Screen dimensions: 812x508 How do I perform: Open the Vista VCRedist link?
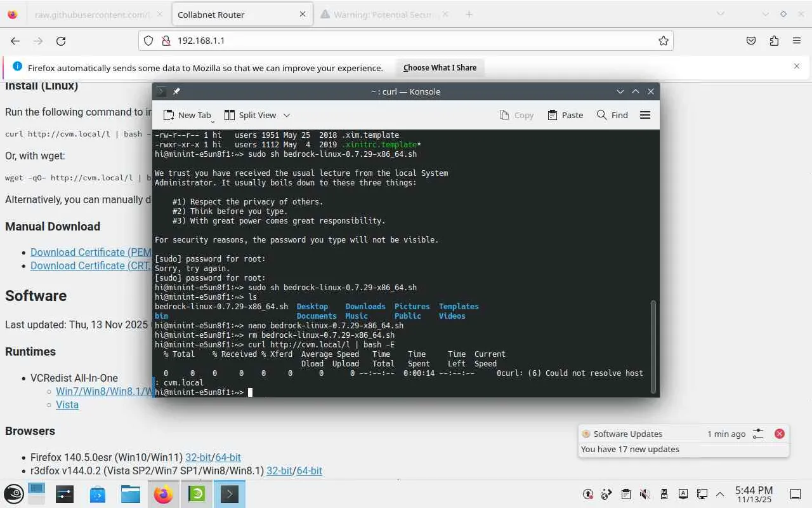[67, 404]
